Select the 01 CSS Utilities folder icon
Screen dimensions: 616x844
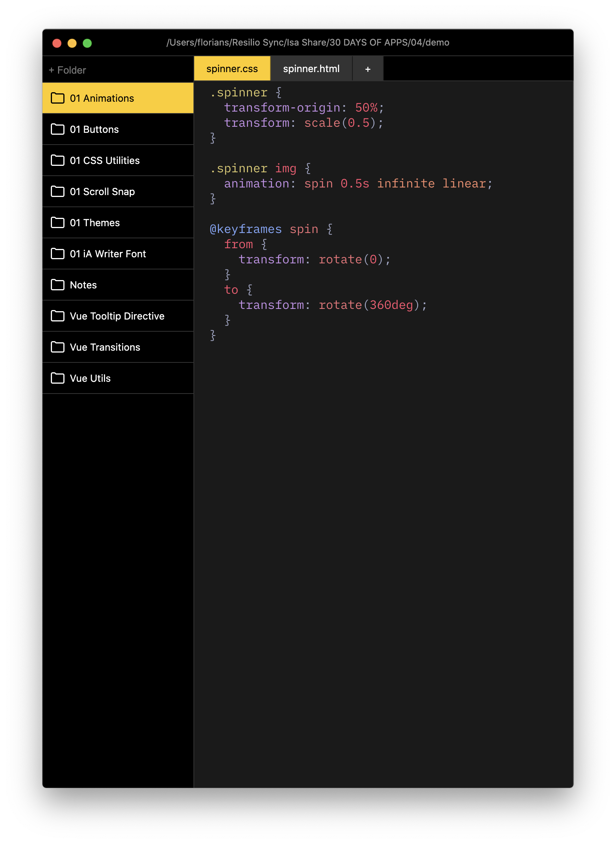[x=58, y=161]
